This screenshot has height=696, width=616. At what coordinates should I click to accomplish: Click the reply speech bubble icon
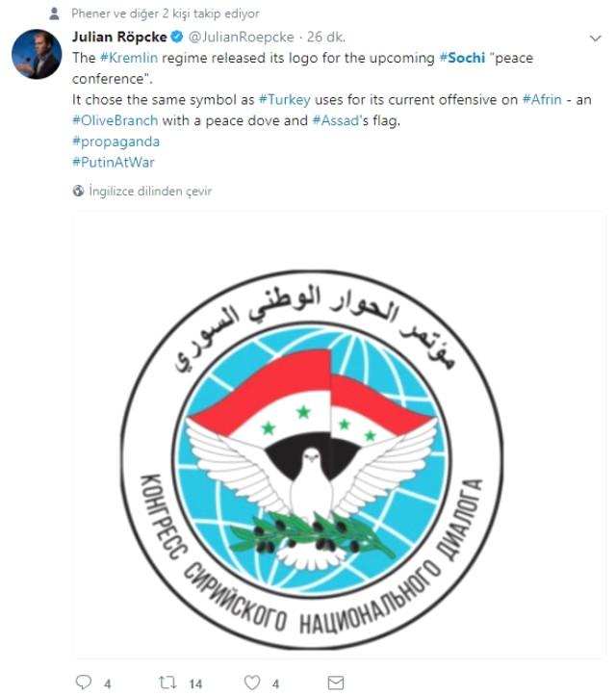click(84, 683)
